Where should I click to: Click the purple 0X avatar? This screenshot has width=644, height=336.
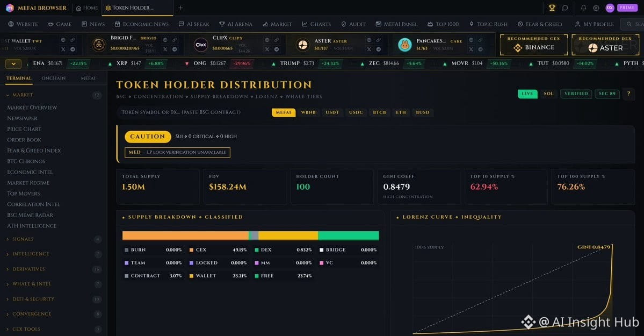click(610, 8)
